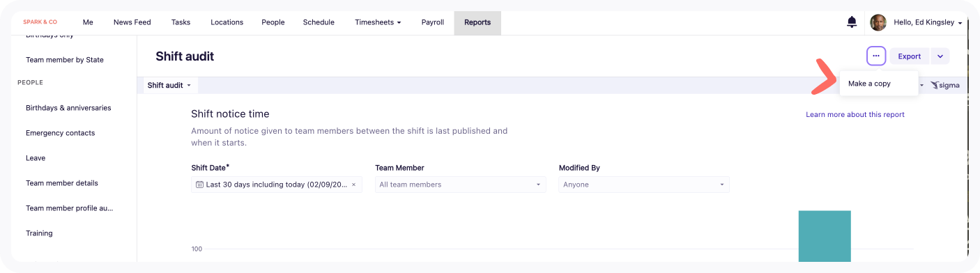The image size is (980, 273).
Task: Click Ed Kingsley's profile avatar
Action: [878, 22]
